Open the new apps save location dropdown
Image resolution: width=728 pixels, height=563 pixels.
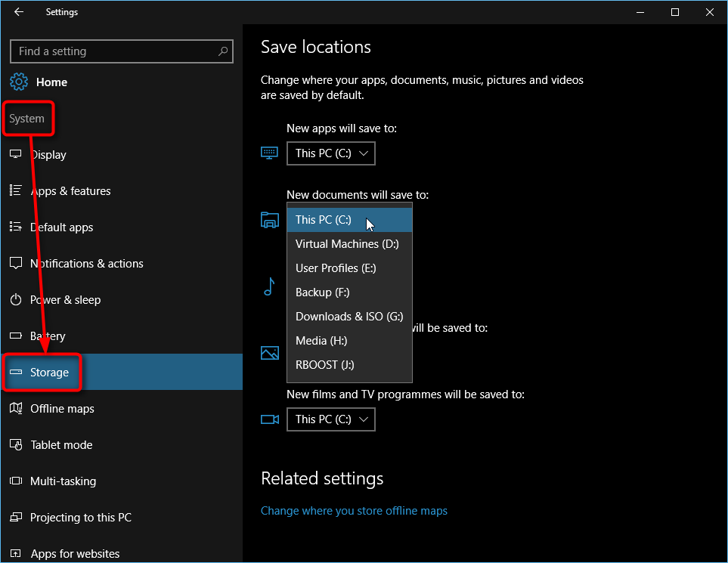click(330, 153)
